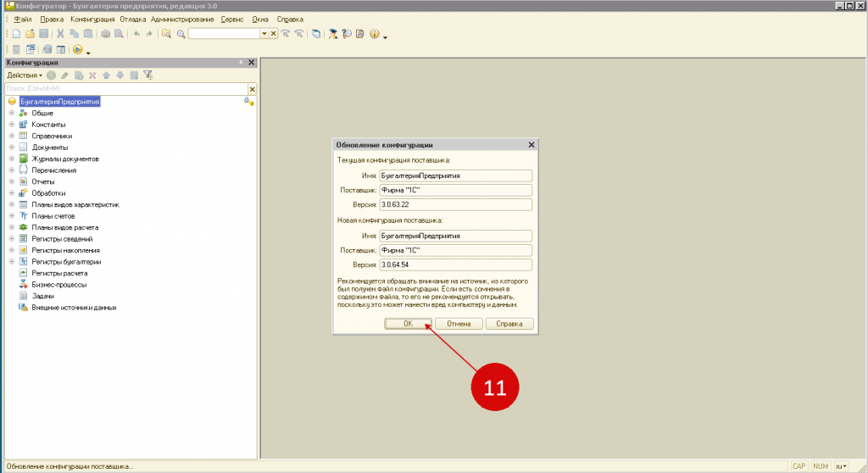The image size is (868, 473).
Task: Open the Администрирование menu
Action: click(x=181, y=19)
